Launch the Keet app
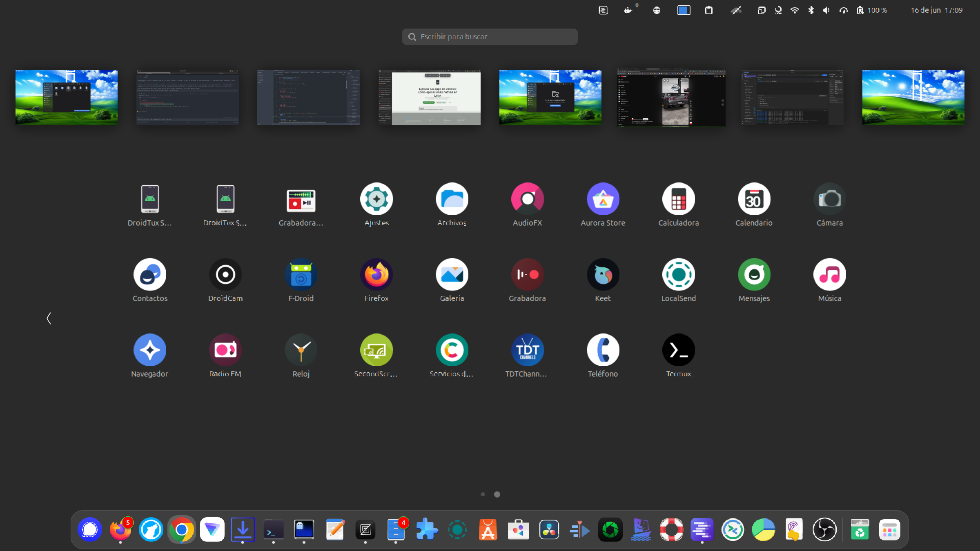 coord(603,275)
